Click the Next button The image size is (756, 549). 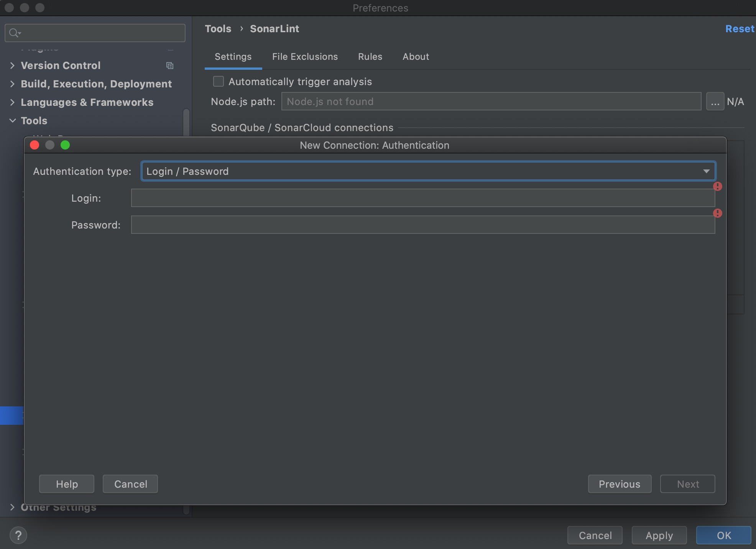pos(688,484)
